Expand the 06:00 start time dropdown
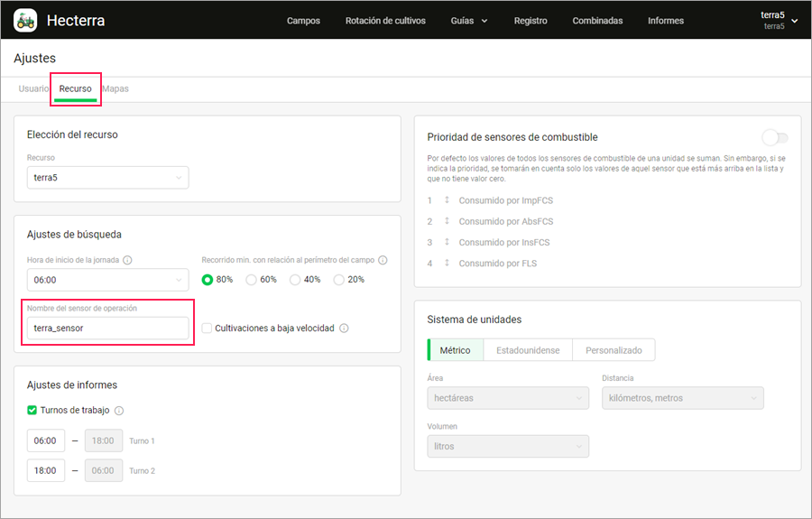 107,280
